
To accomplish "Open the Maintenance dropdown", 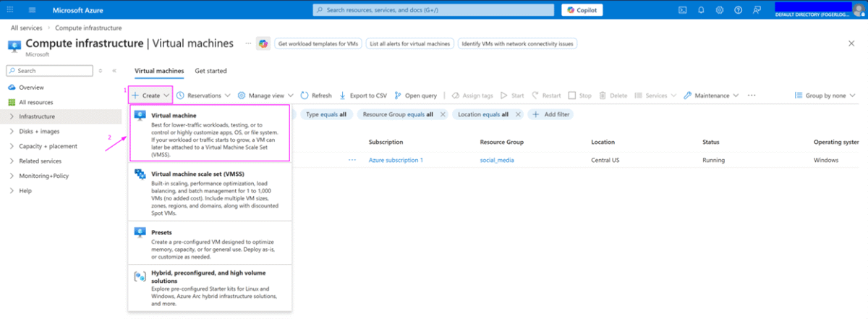I will 710,95.
